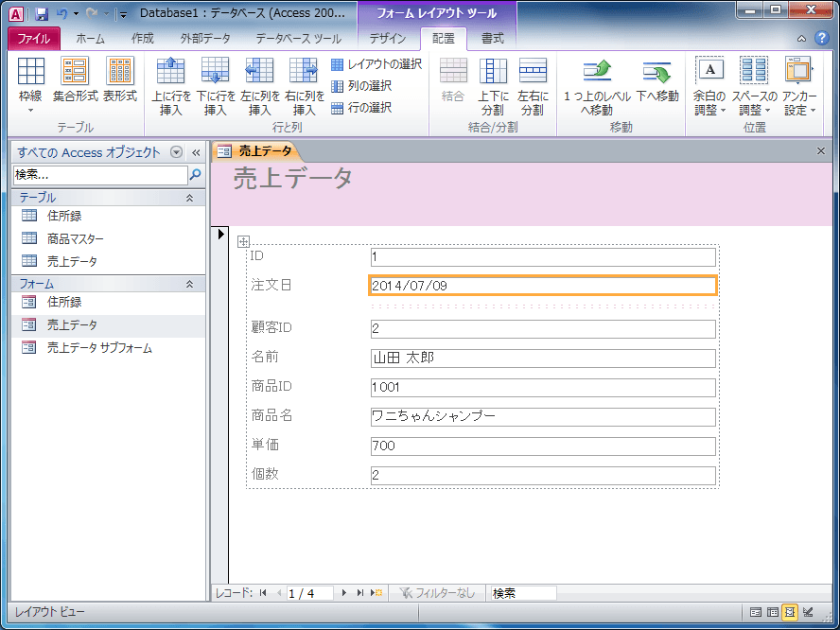Collapse the テーブル group
840x630 pixels.
tap(189, 198)
